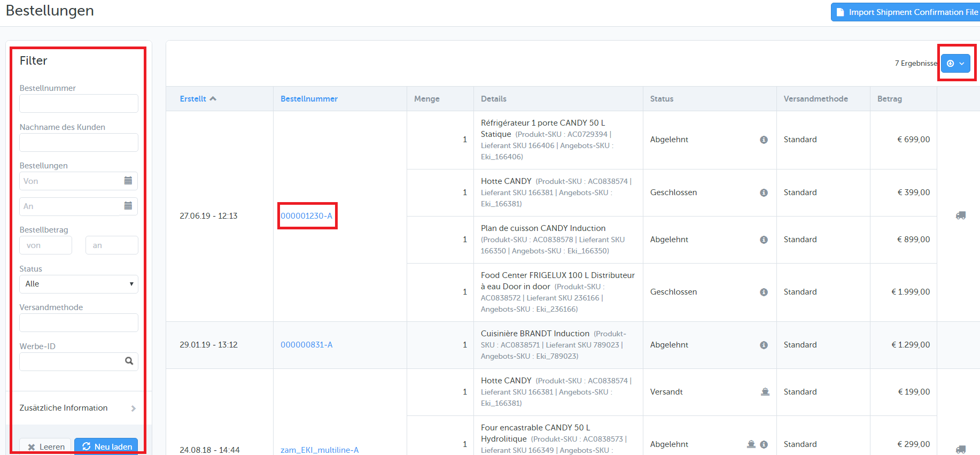
Task: Click the calendar icon in the Von date field
Action: [128, 181]
